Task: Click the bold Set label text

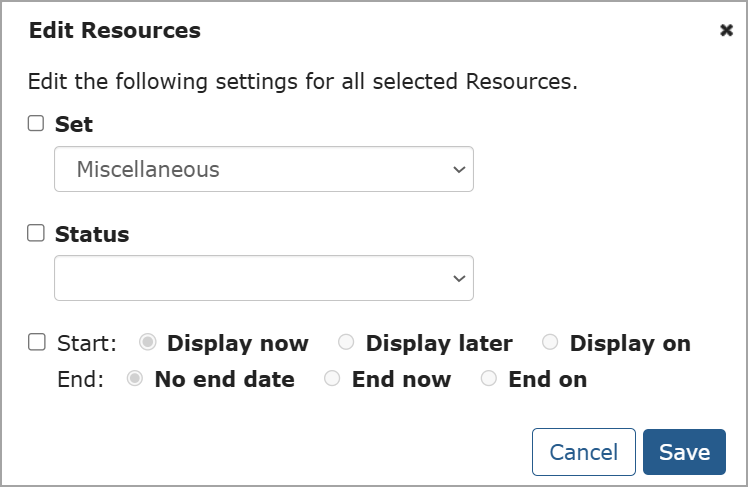Action: (x=74, y=125)
